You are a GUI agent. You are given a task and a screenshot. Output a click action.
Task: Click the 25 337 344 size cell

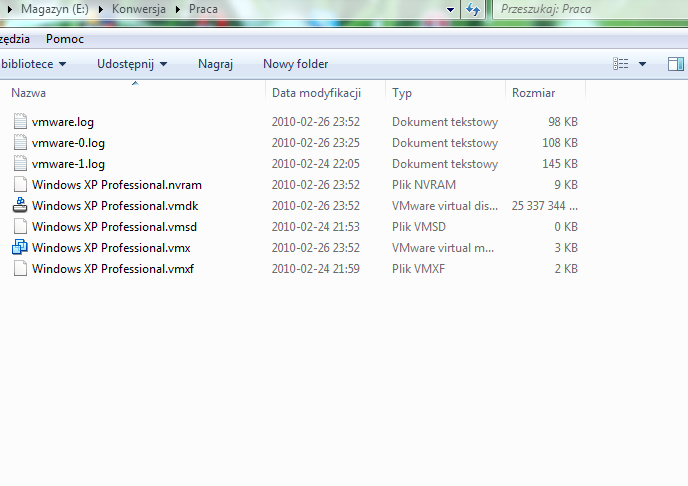545,206
